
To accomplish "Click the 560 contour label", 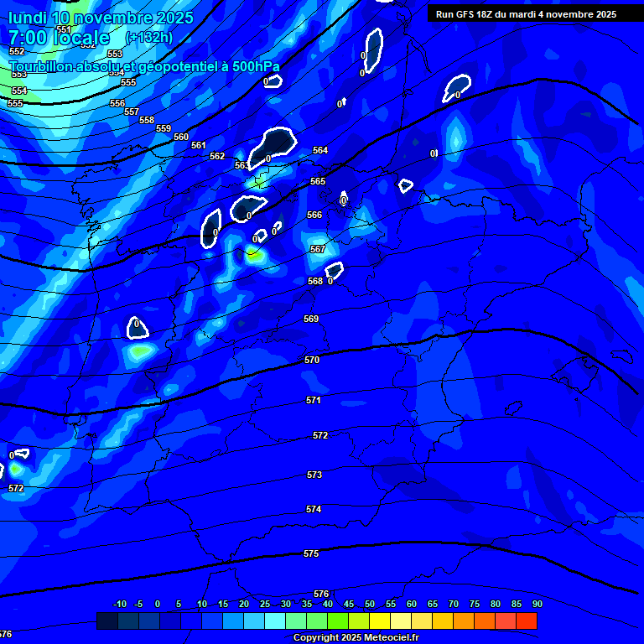I will pos(181,137).
